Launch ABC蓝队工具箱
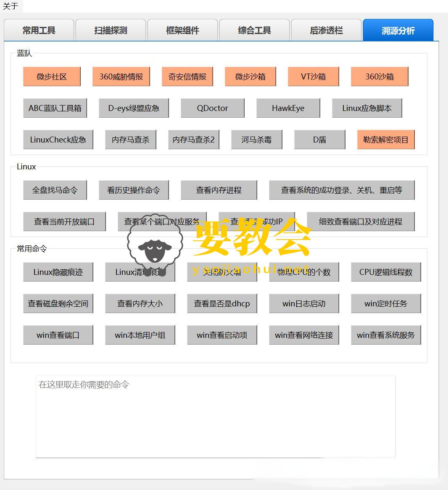The width and height of the screenshot is (448, 490). (55, 108)
